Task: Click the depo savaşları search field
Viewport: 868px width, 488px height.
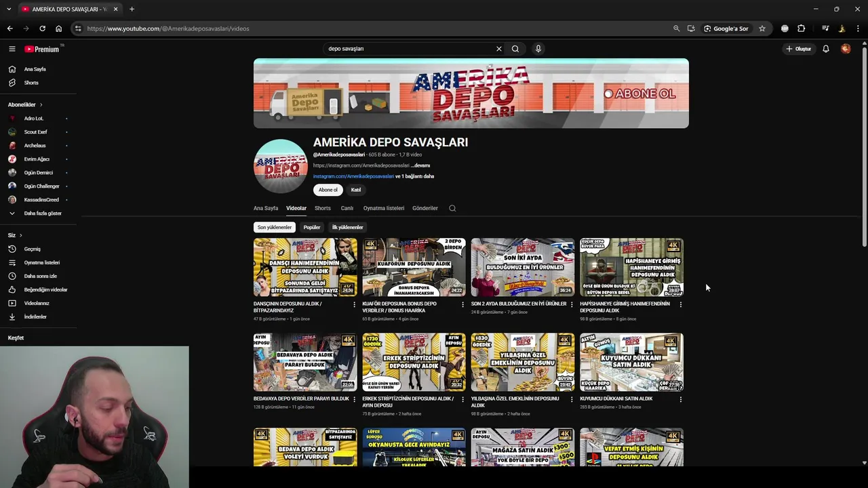Action: point(409,49)
